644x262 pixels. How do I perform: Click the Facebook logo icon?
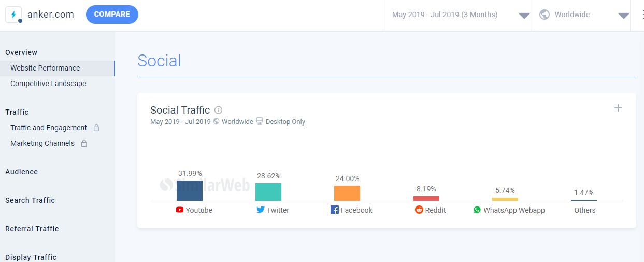(x=335, y=210)
